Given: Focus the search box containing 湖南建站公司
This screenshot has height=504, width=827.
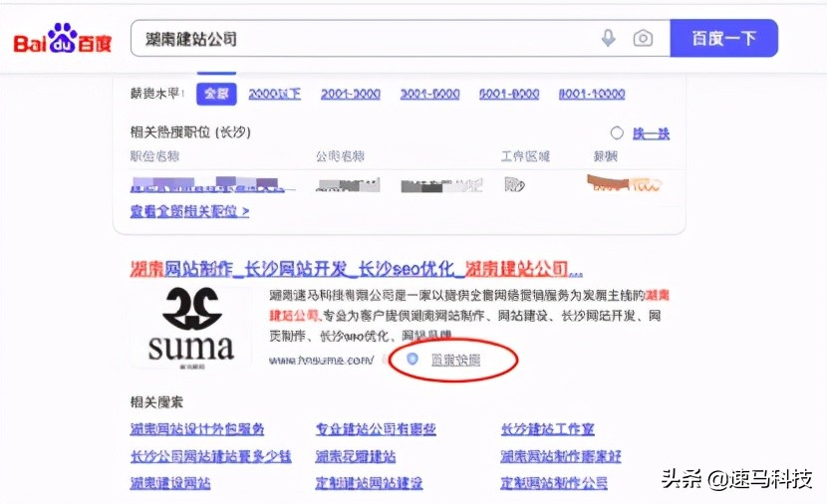Looking at the screenshot, I should tap(401, 38).
